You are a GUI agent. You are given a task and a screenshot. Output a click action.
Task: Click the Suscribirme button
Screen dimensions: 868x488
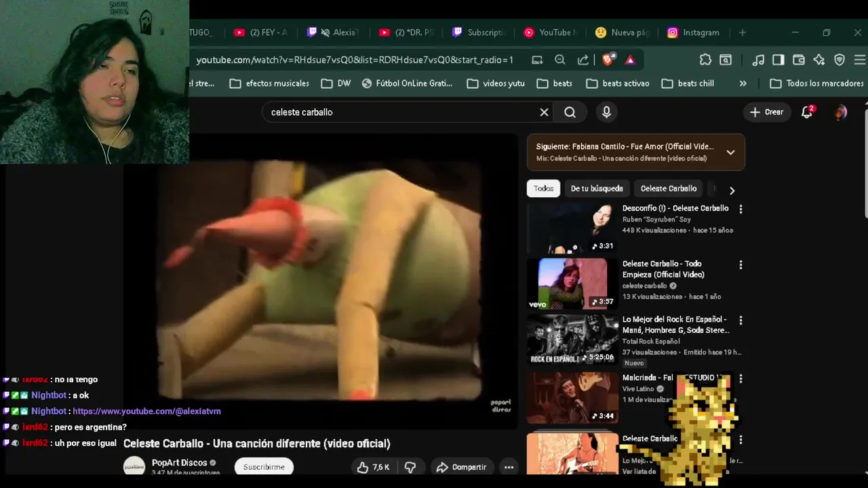pos(264,467)
